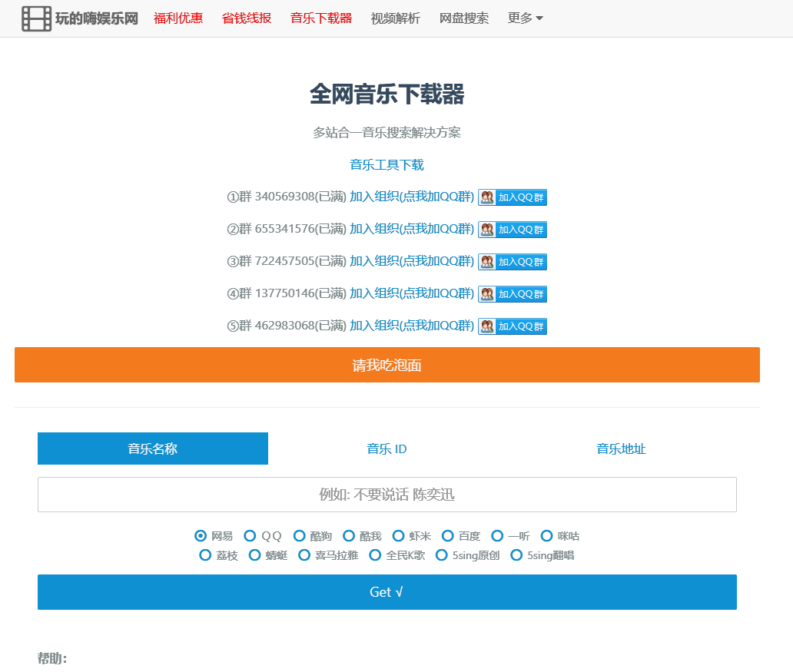Image resolution: width=793 pixels, height=672 pixels.
Task: Select the QQ music source radio button
Action: coord(250,536)
